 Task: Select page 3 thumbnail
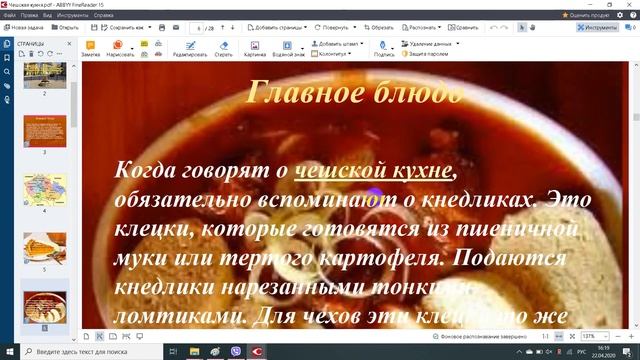[x=45, y=131]
